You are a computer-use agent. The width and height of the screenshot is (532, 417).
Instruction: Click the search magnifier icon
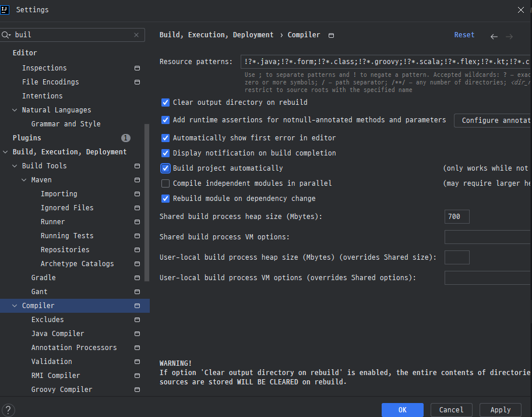(6, 35)
